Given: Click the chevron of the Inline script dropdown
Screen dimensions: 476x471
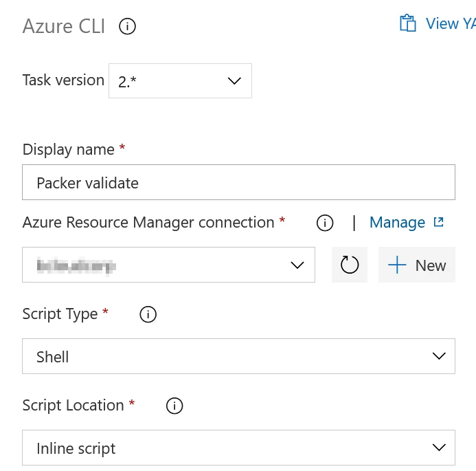Looking at the screenshot, I should (439, 448).
